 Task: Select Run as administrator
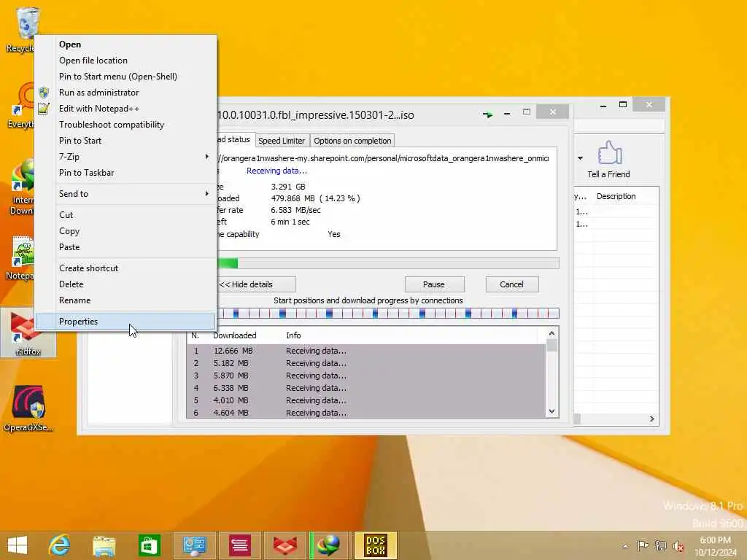pyautogui.click(x=125, y=93)
